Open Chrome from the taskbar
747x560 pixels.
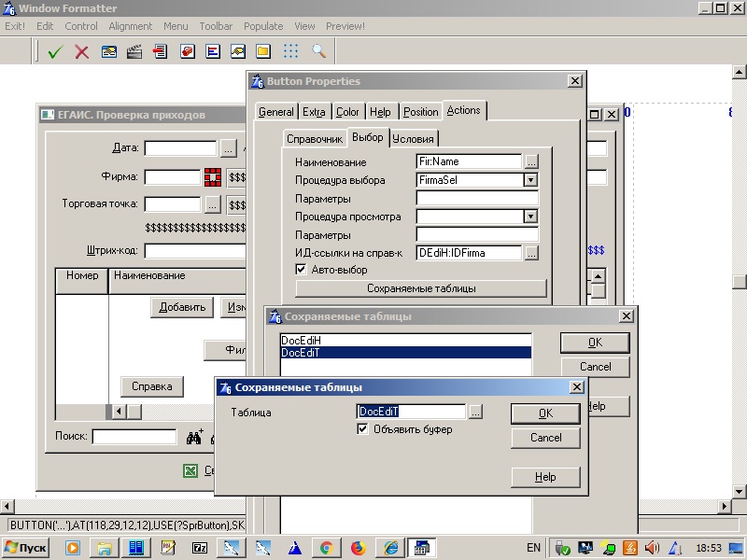[326, 548]
